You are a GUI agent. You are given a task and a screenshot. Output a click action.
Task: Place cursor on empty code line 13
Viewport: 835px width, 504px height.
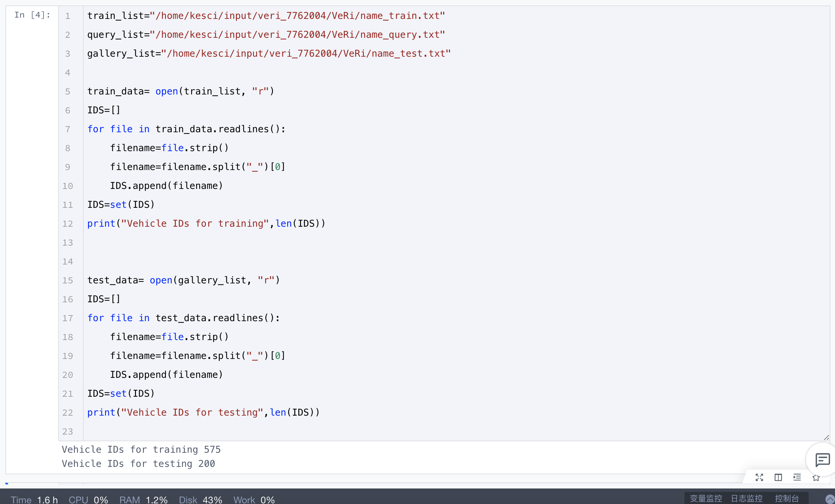(x=203, y=243)
